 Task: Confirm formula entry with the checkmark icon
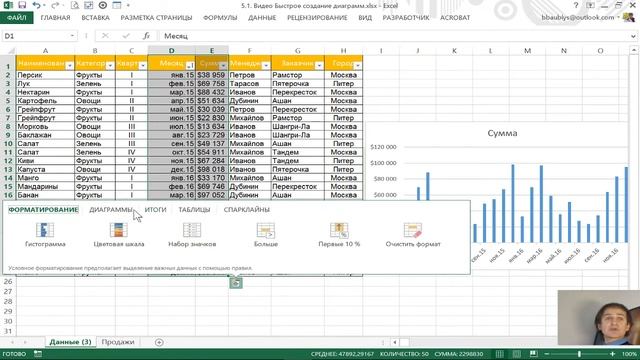tap(126, 36)
